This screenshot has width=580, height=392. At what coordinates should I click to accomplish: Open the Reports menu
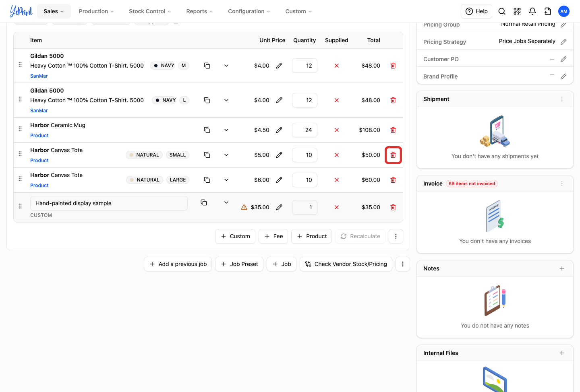(x=199, y=11)
